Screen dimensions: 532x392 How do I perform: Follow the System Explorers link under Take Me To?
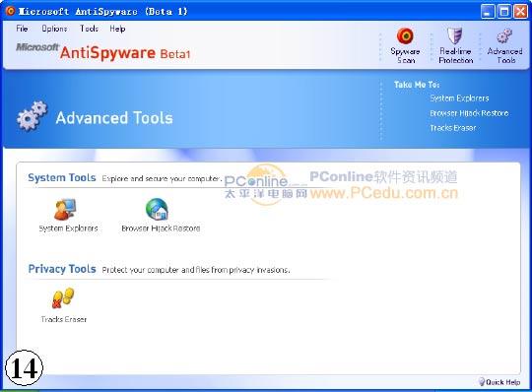[x=459, y=98]
